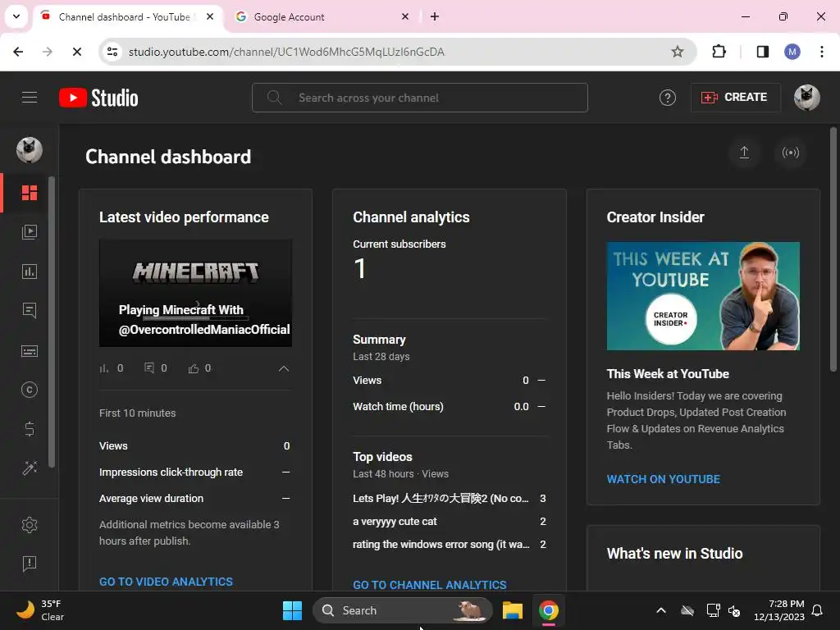Screen dimensions: 840x630
Task: Click the Upload videos arrow icon
Action: pyautogui.click(x=744, y=153)
